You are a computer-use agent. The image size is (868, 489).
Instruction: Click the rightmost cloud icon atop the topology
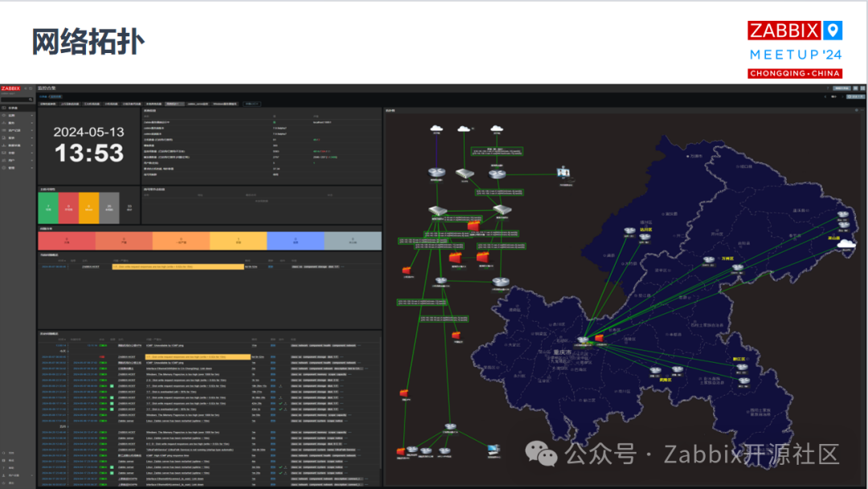497,129
